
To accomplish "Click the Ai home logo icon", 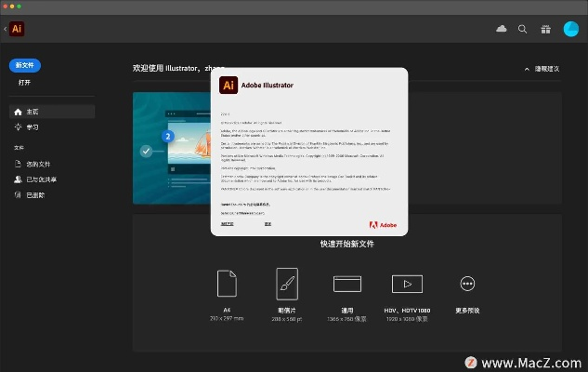I will [x=17, y=29].
